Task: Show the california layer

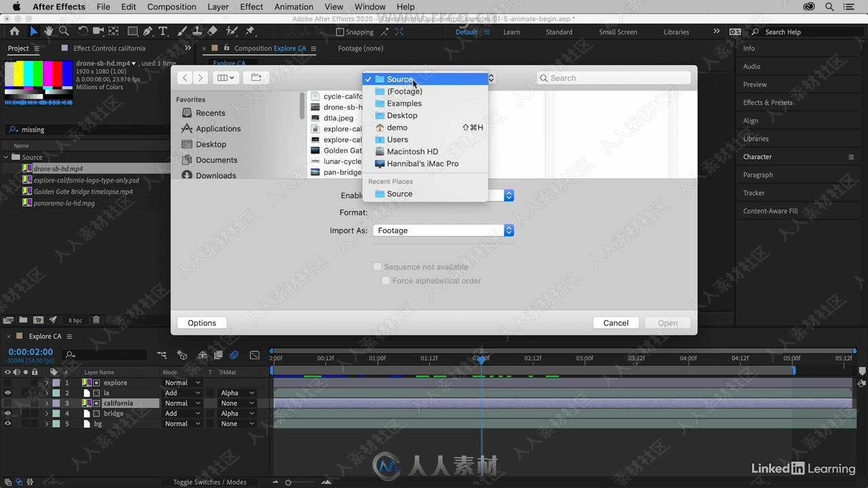Action: pos(7,403)
